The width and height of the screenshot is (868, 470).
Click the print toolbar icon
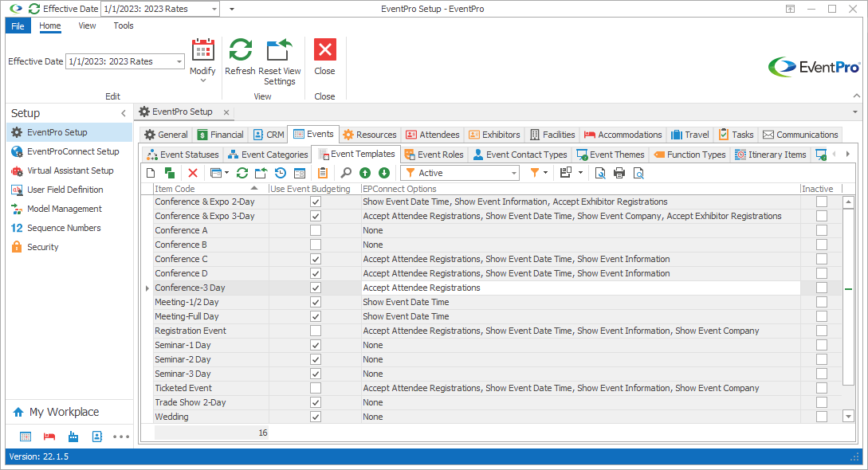pos(619,173)
